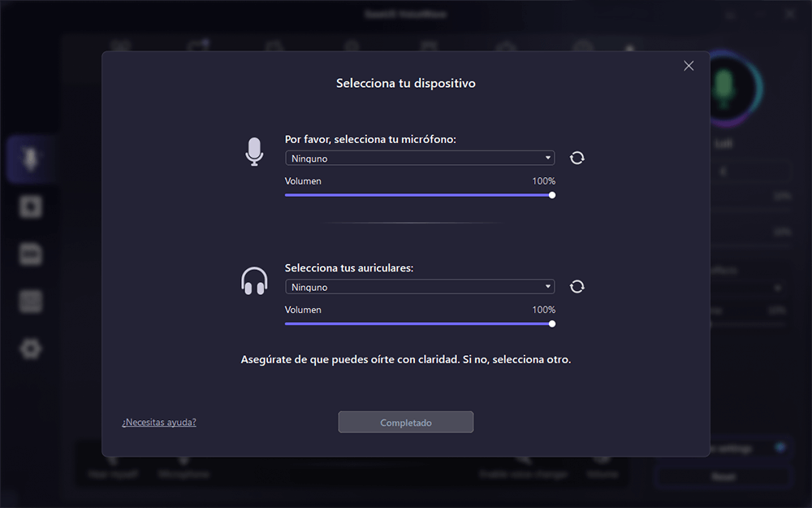Close the device selection dialog

point(689,66)
